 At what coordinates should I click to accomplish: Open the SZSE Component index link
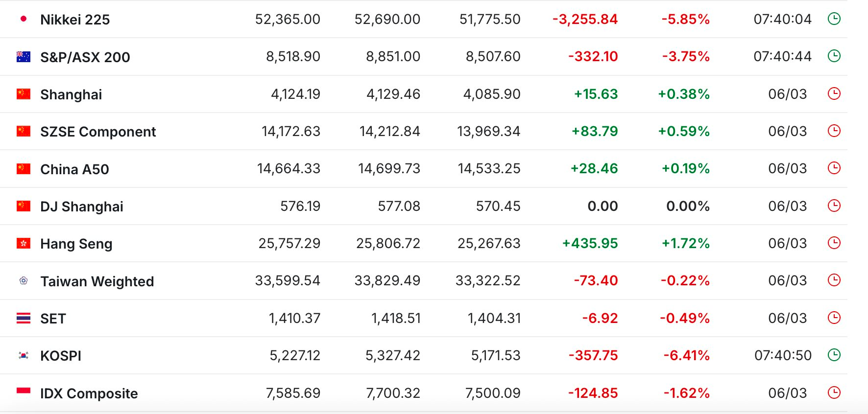tap(98, 132)
